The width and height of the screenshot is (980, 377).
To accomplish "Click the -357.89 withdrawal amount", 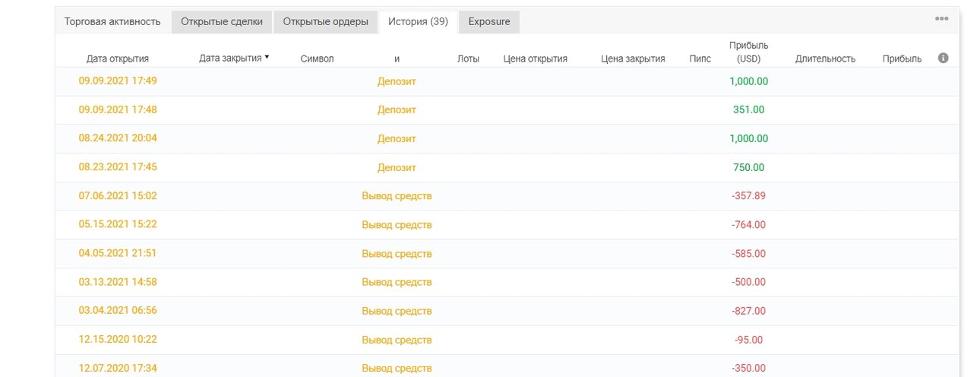I will [x=748, y=195].
